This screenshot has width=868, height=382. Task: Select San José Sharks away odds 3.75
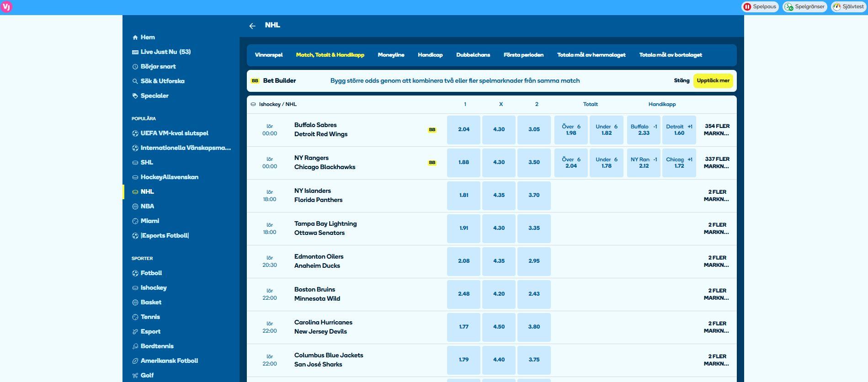pos(534,360)
